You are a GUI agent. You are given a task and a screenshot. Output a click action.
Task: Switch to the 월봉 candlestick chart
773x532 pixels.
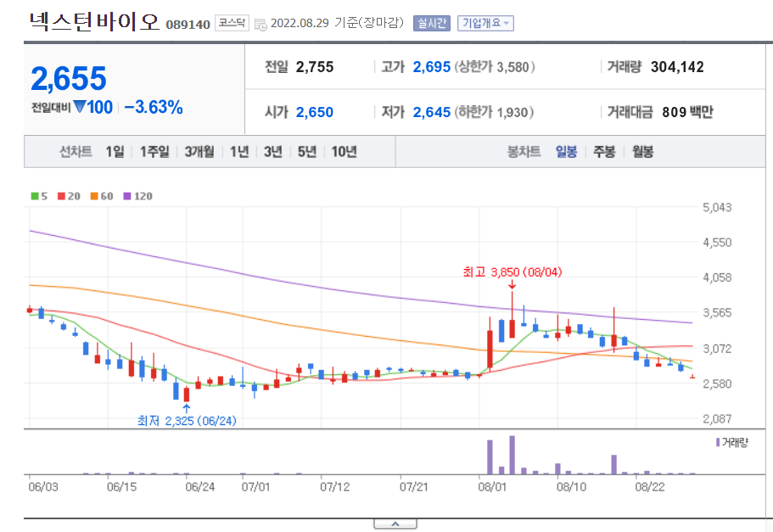point(643,152)
